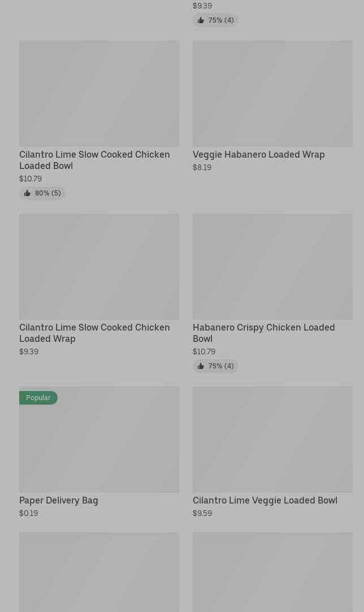Open the Cilantro Lime Slow Cooked Chicken Loaded Bowl photo
Viewport: 364px width, 612px height.
point(99,93)
